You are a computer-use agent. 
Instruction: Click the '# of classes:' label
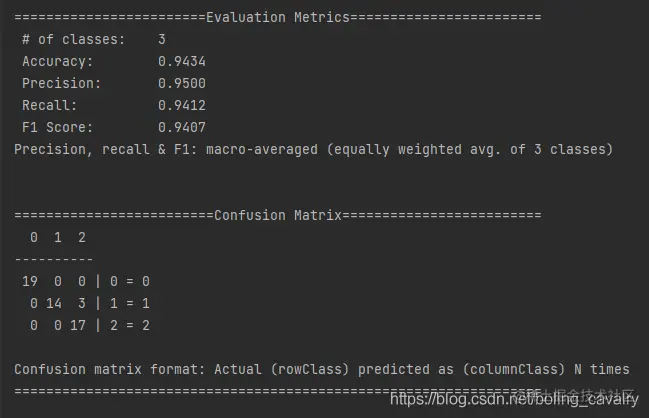73,39
